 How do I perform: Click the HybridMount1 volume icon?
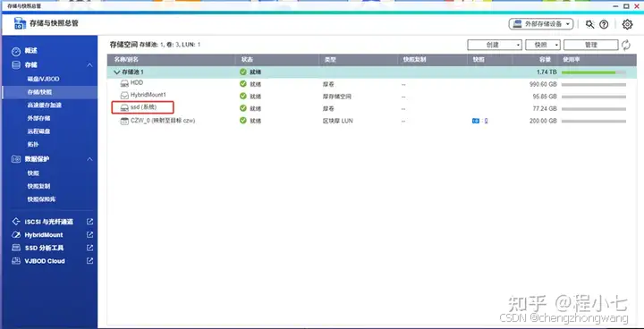point(124,96)
